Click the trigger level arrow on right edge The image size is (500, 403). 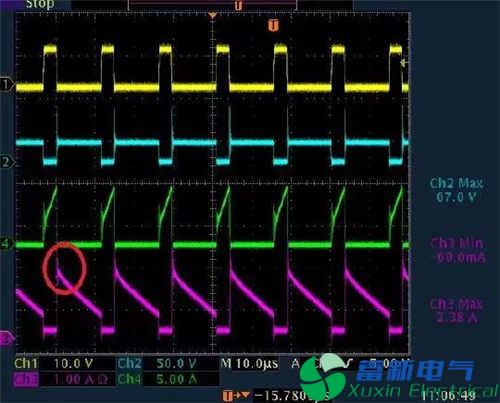[404, 63]
